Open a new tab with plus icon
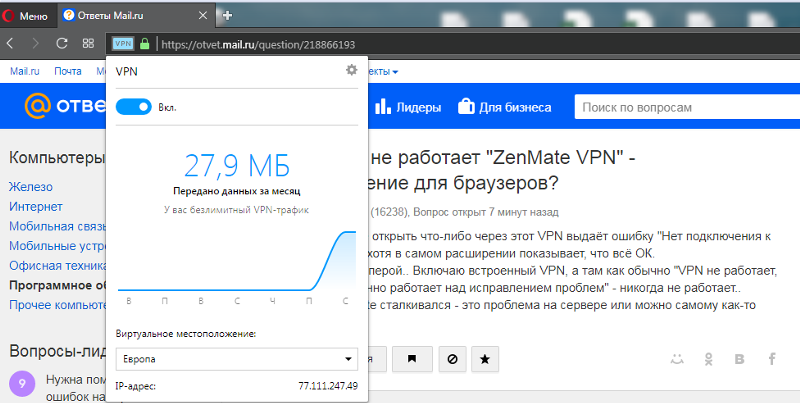This screenshot has height=403, width=800. point(228,16)
